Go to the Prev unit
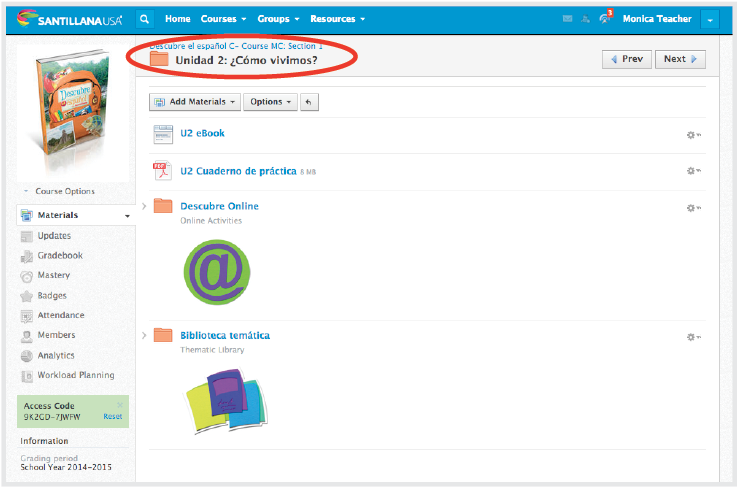Image resolution: width=738 pixels, height=488 pixels. coord(627,59)
